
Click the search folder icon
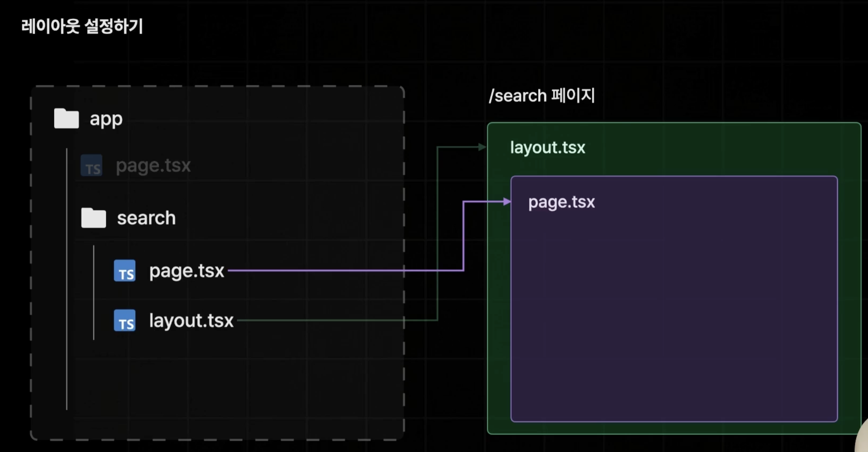point(93,218)
